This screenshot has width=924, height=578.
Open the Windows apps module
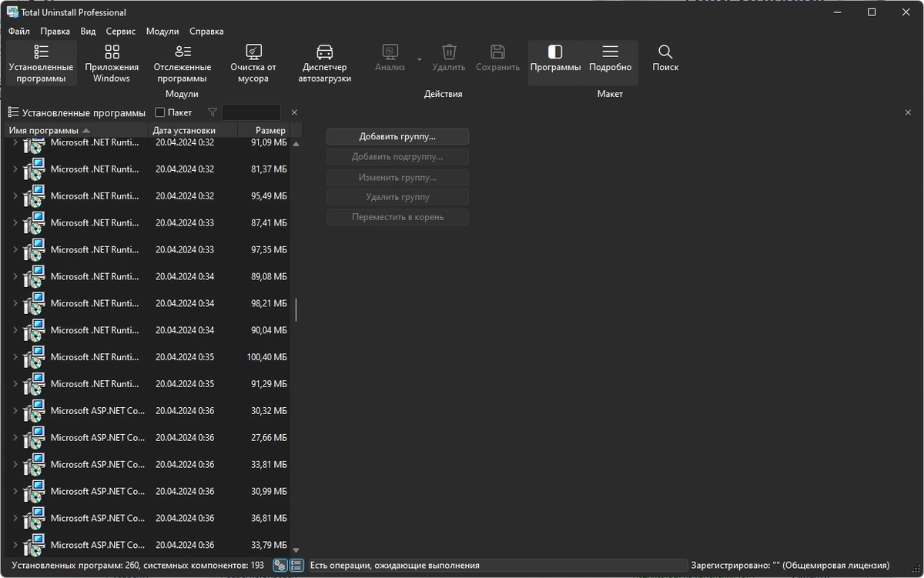112,62
